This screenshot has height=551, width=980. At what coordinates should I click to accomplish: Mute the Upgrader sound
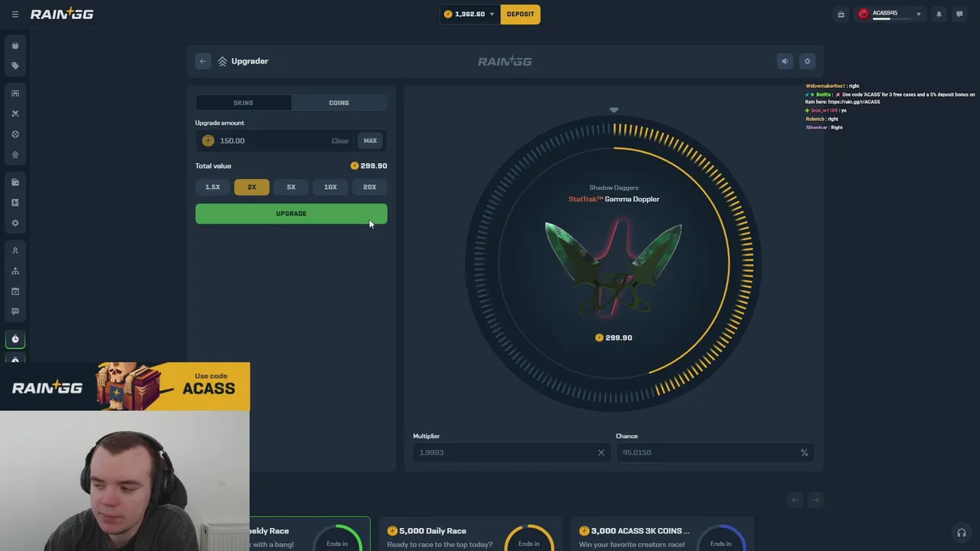click(x=785, y=61)
